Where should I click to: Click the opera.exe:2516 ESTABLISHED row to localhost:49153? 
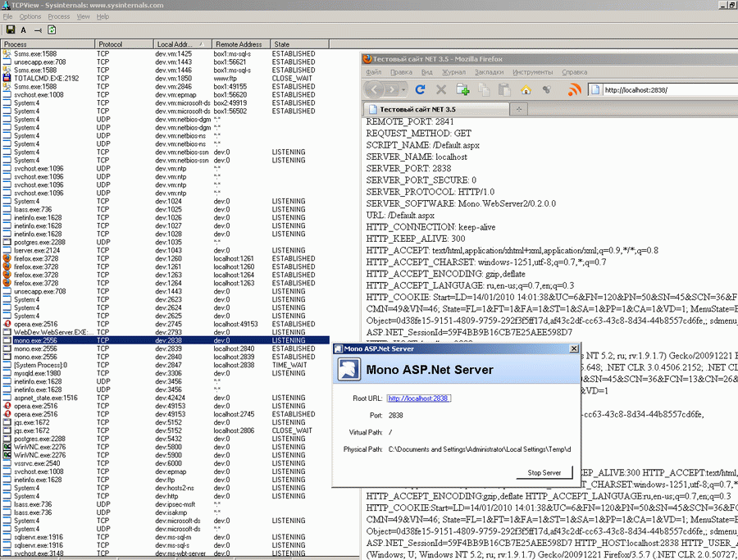click(x=165, y=324)
